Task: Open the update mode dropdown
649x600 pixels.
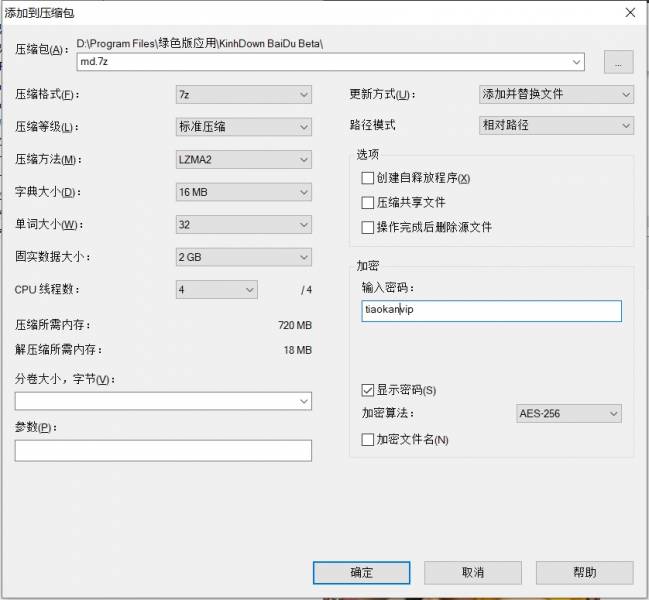Action: [x=556, y=95]
